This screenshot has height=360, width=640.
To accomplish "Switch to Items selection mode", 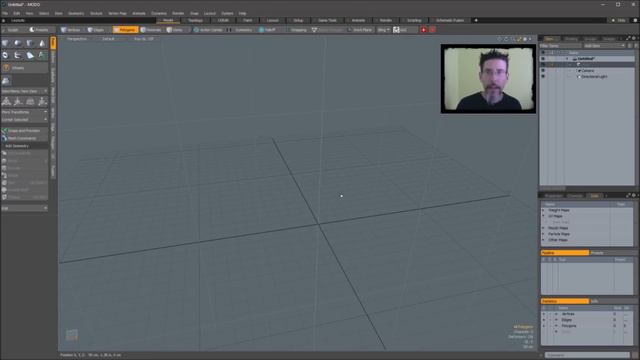I will pos(176,30).
